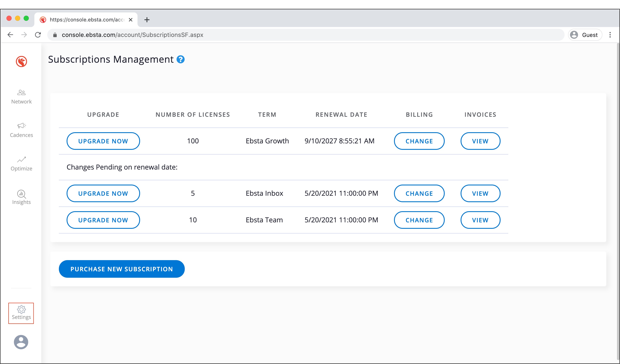Screen dimensions: 620x364
Task: Open new browser tab with plus
Action: (x=147, y=20)
